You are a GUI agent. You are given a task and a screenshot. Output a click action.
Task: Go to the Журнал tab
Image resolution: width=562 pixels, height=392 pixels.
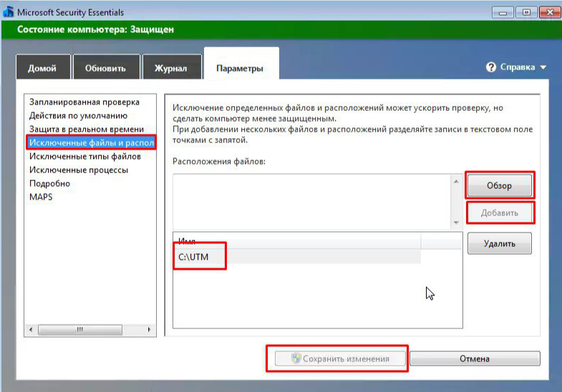coord(171,67)
